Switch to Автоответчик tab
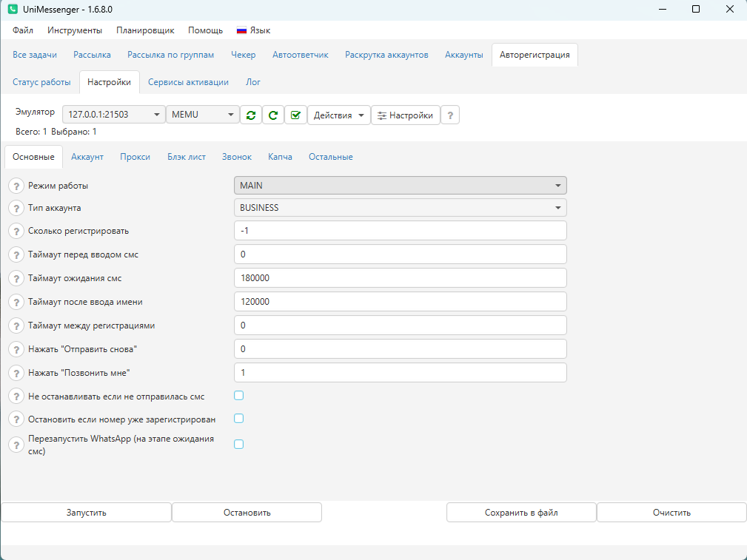The height and width of the screenshot is (560, 747). pos(301,55)
